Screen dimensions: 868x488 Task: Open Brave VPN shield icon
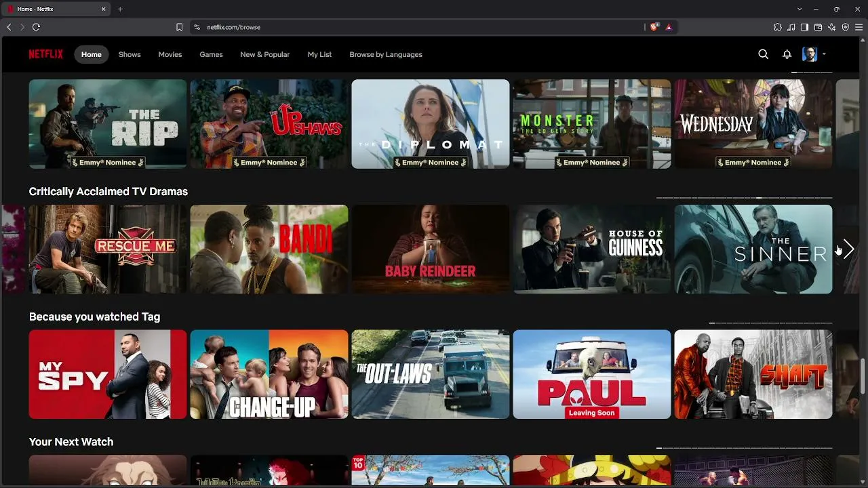click(x=846, y=27)
